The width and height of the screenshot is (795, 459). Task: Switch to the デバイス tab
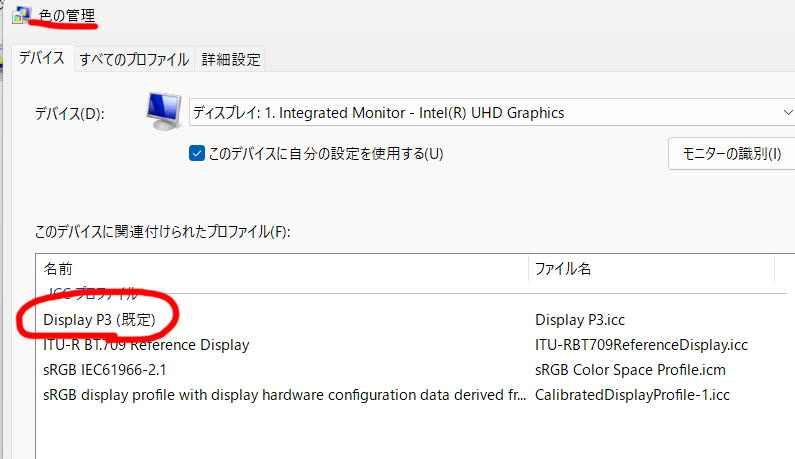pos(42,58)
